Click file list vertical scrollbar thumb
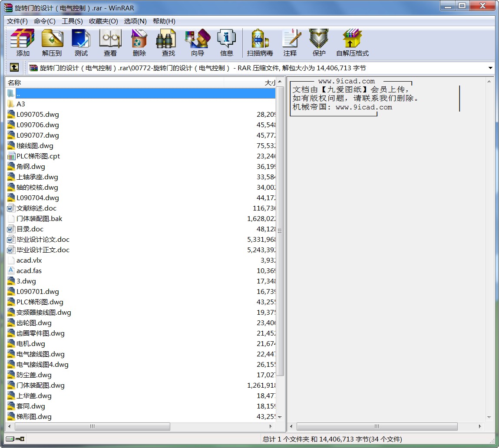Screen dimensions: 499x448 pos(280,231)
